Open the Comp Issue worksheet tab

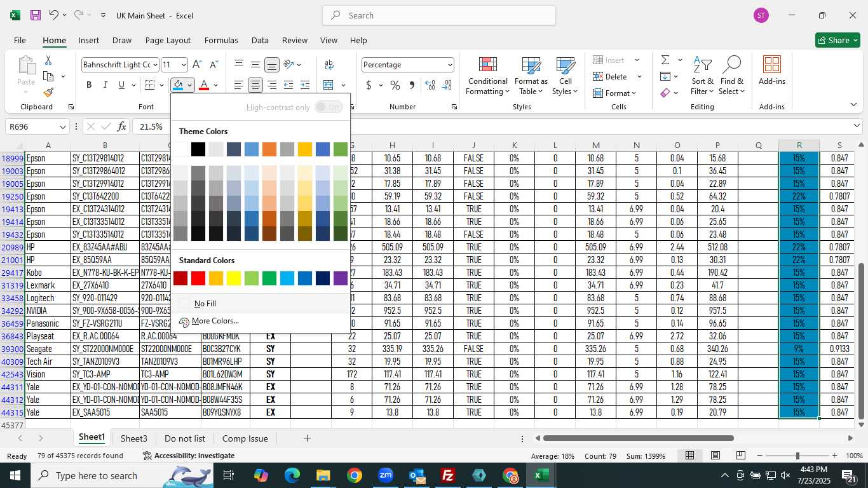pyautogui.click(x=245, y=438)
